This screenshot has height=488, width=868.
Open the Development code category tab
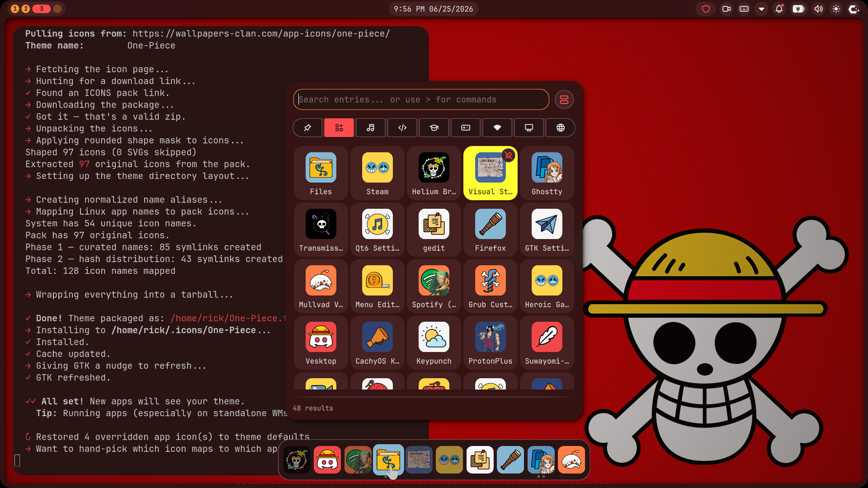(402, 128)
